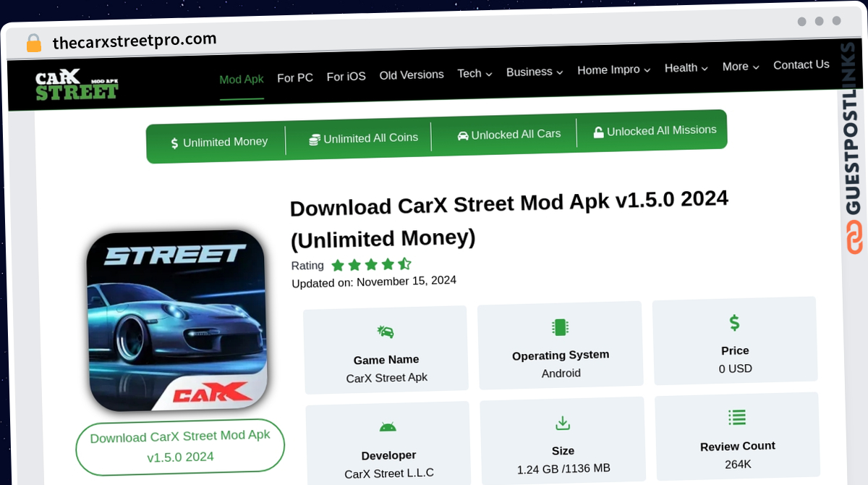The width and height of the screenshot is (868, 485).
Task: Open the Contact Us page
Action: click(x=801, y=64)
